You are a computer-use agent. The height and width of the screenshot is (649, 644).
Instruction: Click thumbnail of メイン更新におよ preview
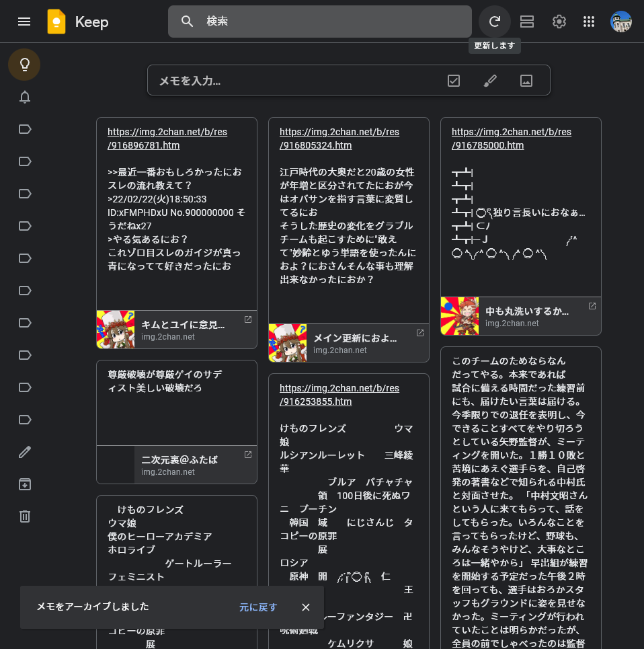[x=288, y=343]
